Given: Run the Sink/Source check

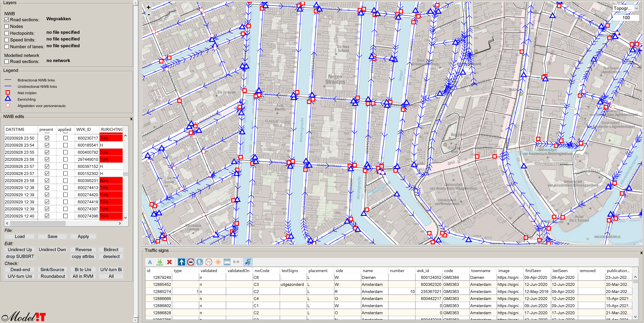Looking at the screenshot, I should point(52,269).
